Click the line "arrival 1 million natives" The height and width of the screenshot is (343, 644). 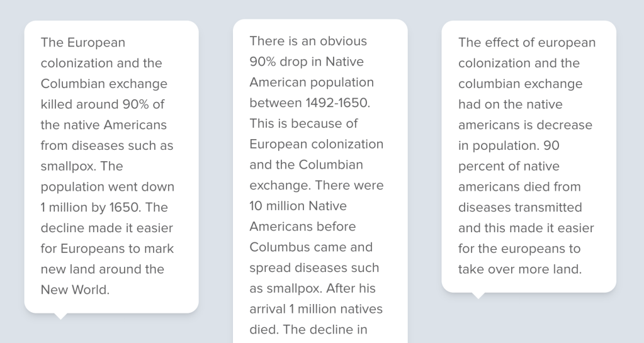pos(316,309)
